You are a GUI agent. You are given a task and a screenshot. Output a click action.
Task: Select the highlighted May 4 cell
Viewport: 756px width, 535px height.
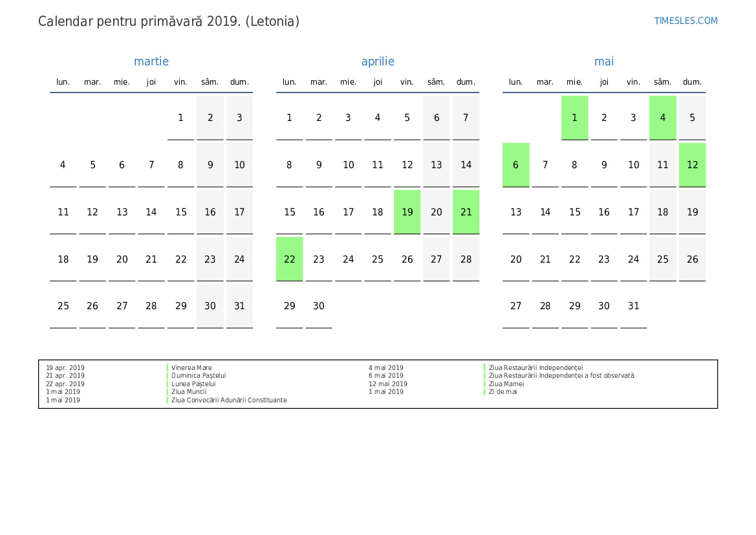click(662, 118)
